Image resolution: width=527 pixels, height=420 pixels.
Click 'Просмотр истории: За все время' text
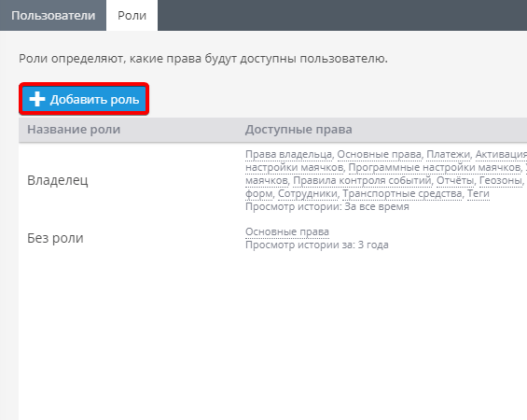[x=327, y=206]
